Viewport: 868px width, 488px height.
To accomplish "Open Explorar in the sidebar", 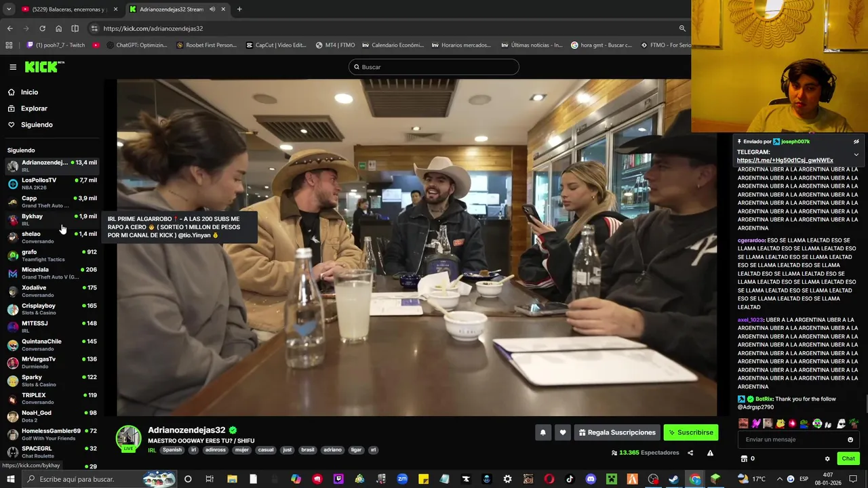I will [28, 108].
